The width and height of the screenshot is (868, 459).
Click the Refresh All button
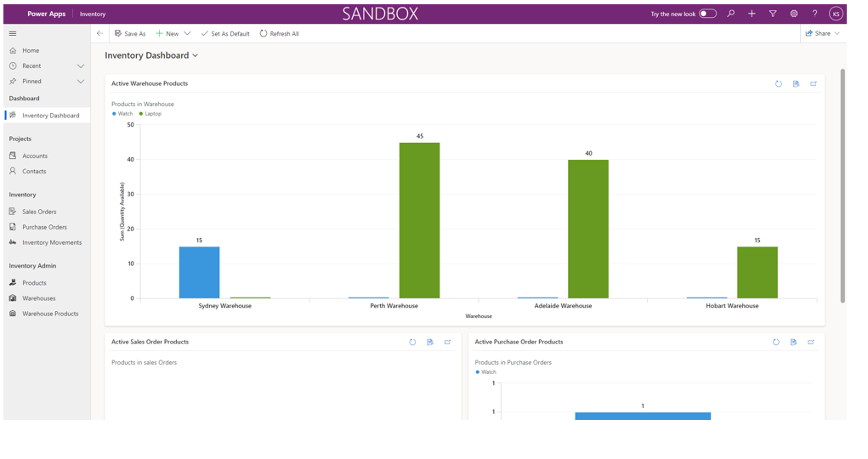tap(280, 34)
